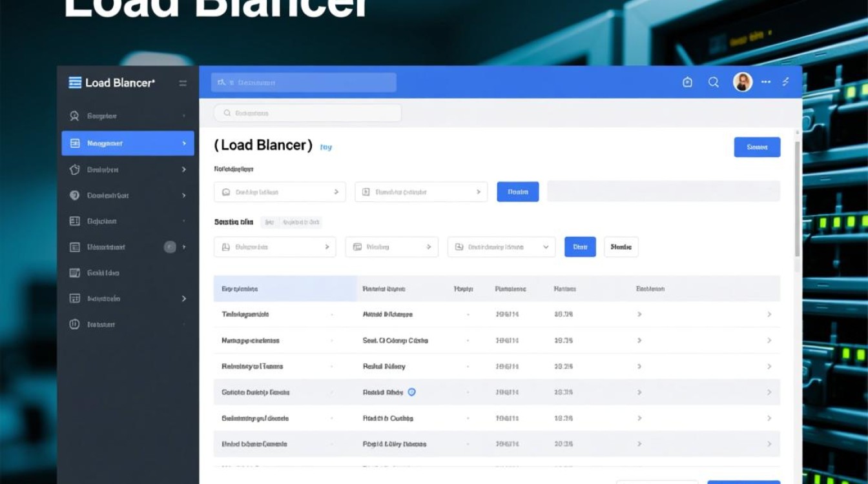
Task: Open the user profile avatar
Action: click(743, 82)
